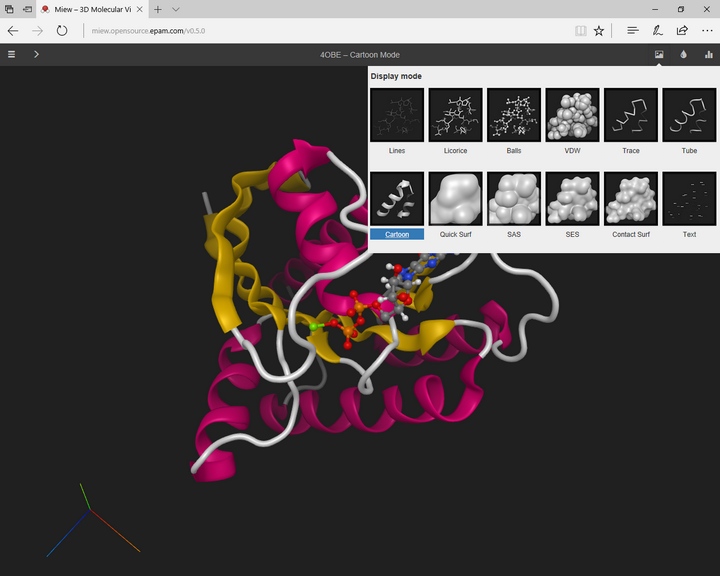Refresh the browser page
The width and height of the screenshot is (720, 576).
[x=62, y=31]
